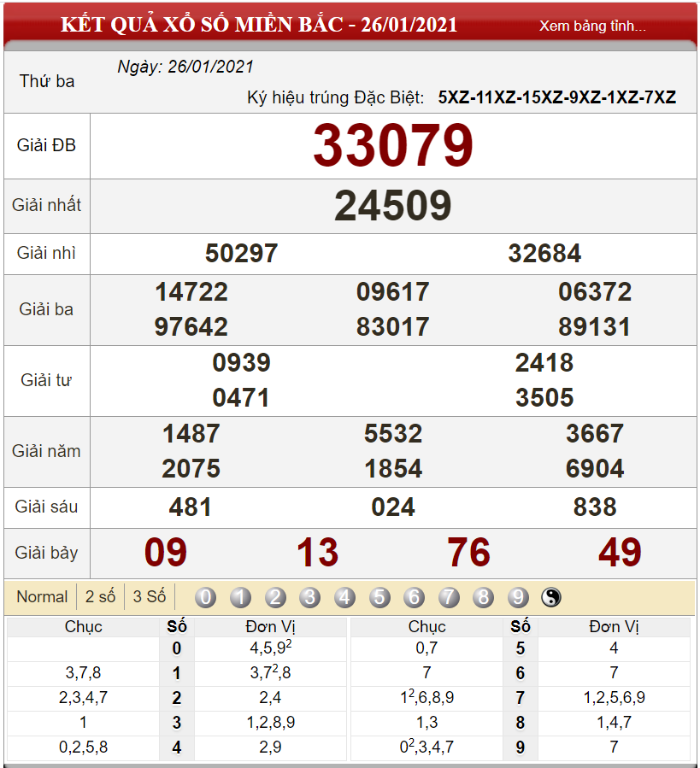Viewport: 700px width, 768px height.
Task: Click fifth prize number 1487
Action: (x=191, y=434)
